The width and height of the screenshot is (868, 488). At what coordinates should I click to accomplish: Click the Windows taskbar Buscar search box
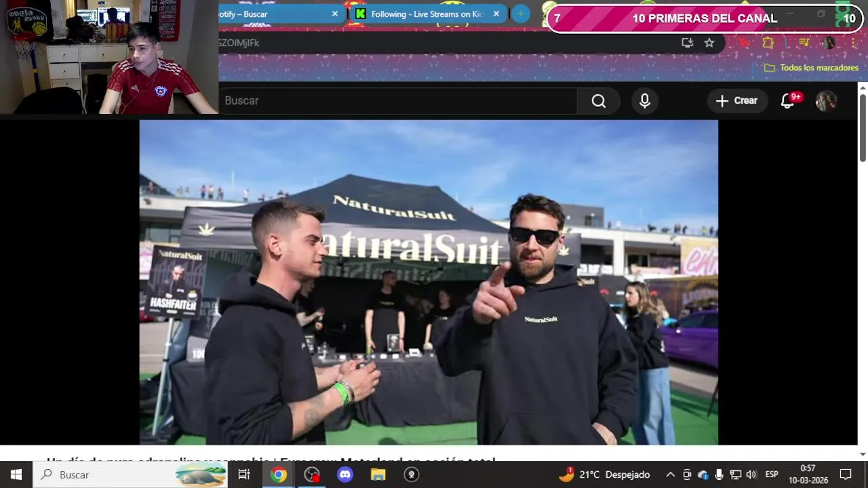tap(132, 474)
